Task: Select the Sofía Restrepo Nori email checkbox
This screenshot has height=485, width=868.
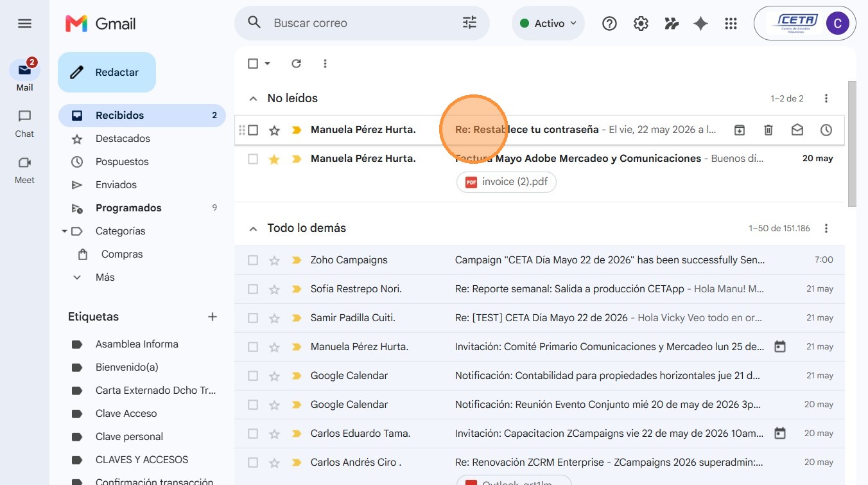Action: (253, 289)
